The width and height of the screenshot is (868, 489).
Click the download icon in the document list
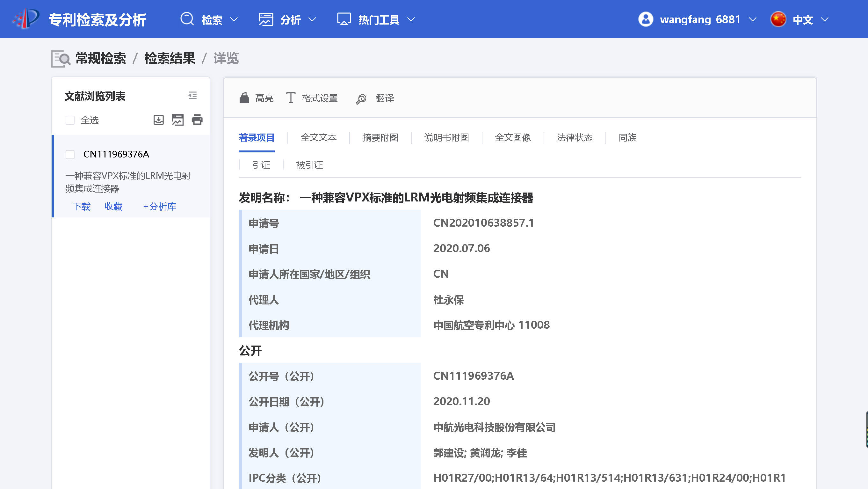click(x=158, y=120)
